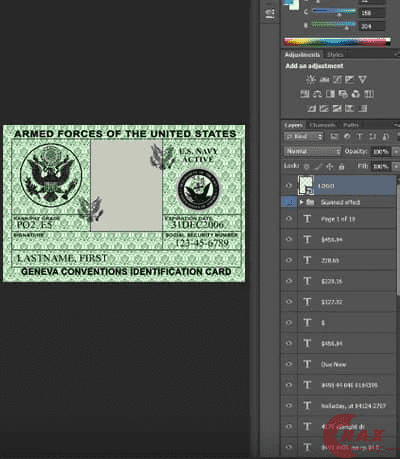The width and height of the screenshot is (400, 459).
Task: Select the top smart object layer thumbnail
Action: pyautogui.click(x=306, y=185)
